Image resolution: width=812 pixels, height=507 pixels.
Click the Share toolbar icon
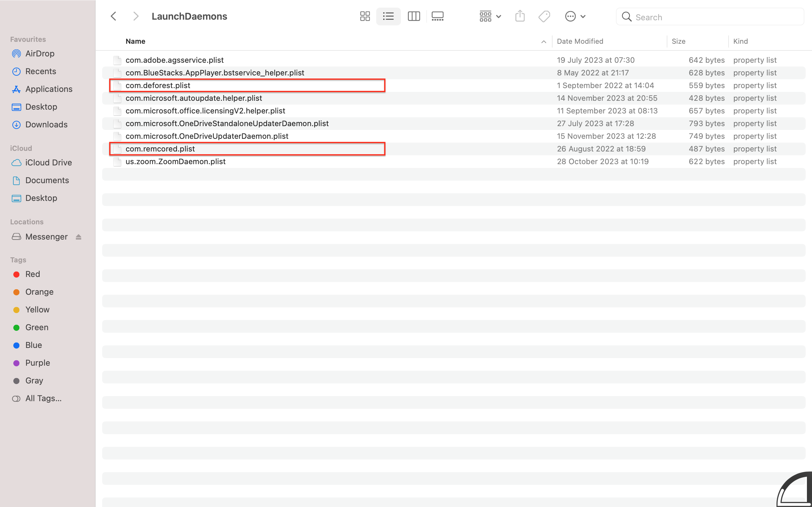pos(520,16)
